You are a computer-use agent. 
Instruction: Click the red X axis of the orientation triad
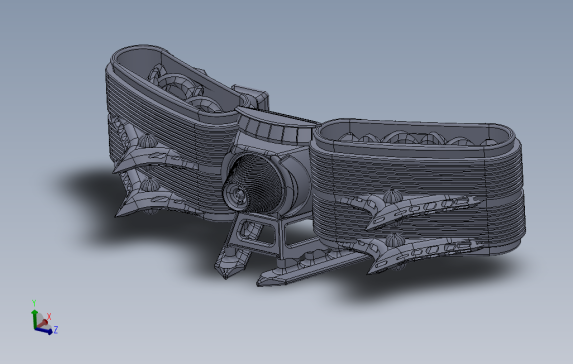(x=42, y=323)
